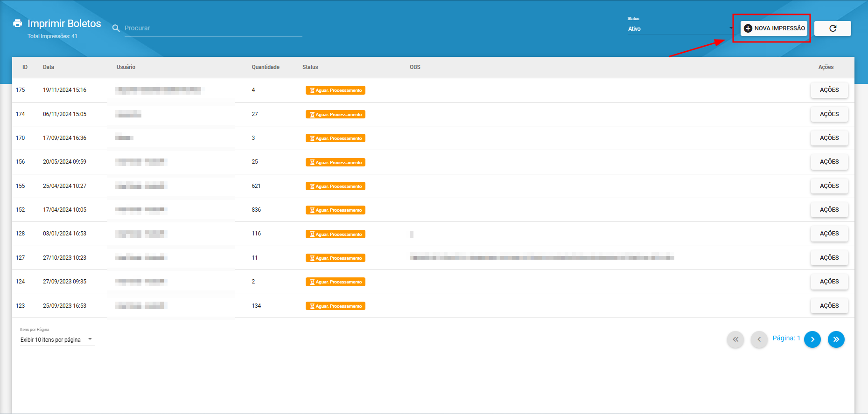Click date 03/01/2024 16:53
The image size is (868, 414).
64,234
